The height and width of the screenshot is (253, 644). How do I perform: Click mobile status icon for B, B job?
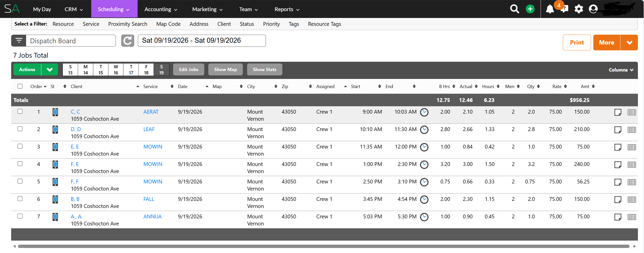click(x=55, y=199)
